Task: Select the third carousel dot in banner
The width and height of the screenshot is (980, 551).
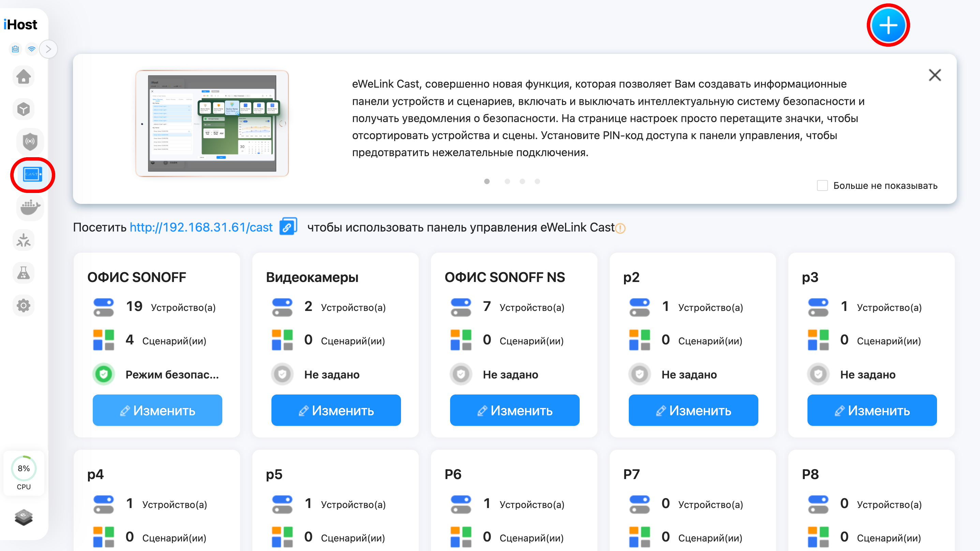Action: (x=522, y=181)
